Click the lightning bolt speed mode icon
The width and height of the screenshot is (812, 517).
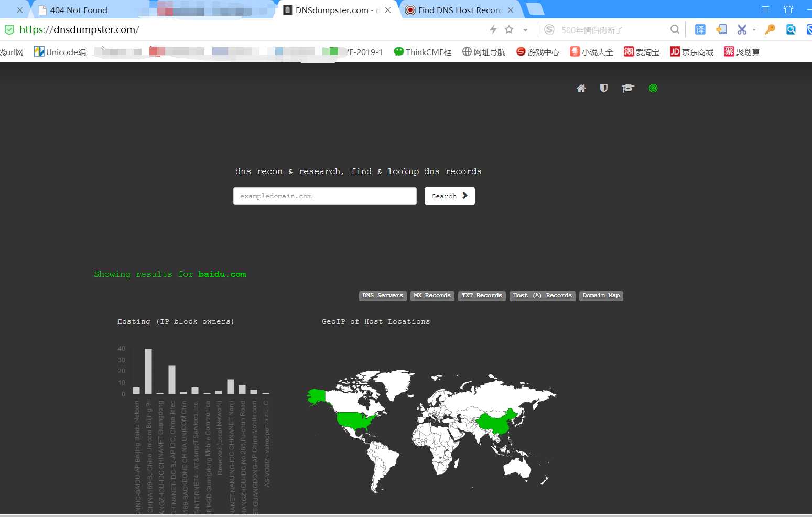[493, 29]
